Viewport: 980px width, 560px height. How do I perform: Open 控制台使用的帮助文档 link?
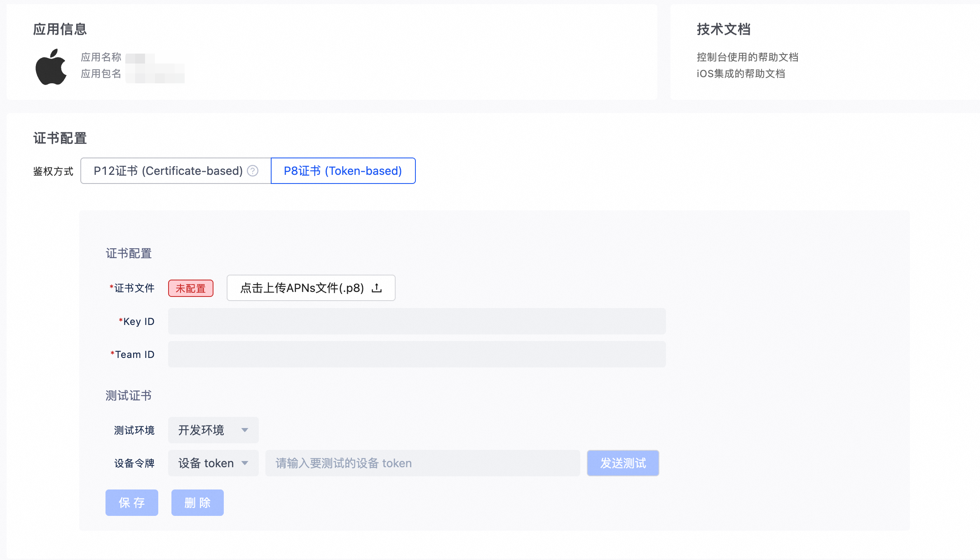point(747,57)
